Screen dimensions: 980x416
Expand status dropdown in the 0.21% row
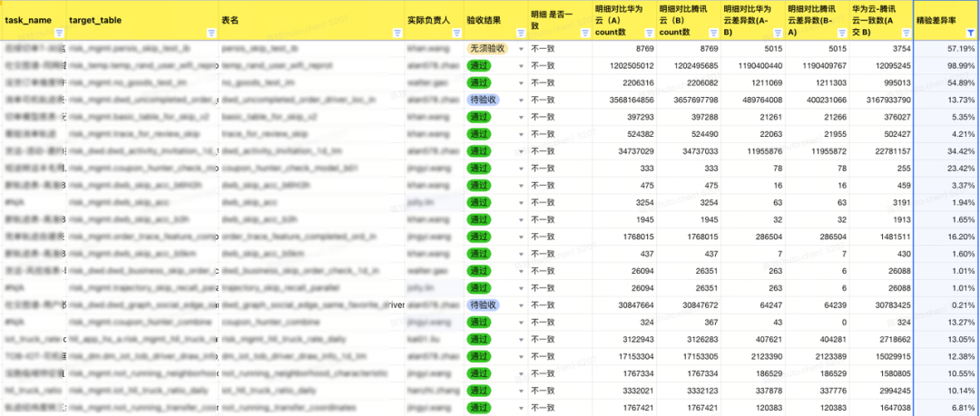tap(521, 305)
